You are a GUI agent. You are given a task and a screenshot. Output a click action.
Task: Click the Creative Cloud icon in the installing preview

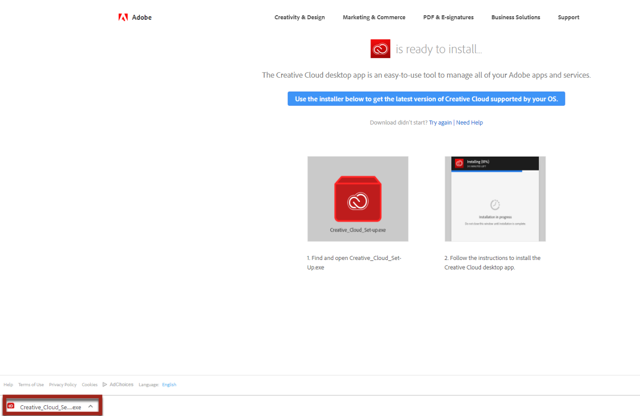pos(459,163)
